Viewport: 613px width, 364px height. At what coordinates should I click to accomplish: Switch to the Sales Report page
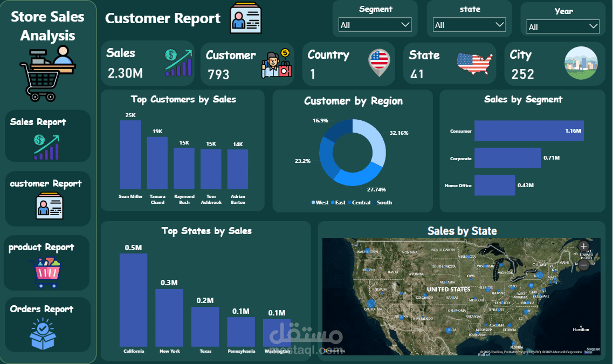pyautogui.click(x=38, y=122)
